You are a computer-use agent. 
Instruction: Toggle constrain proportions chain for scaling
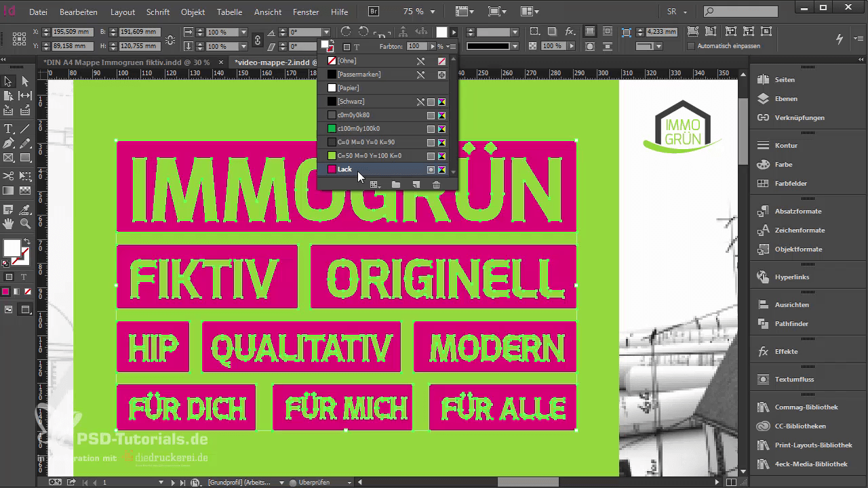click(x=257, y=39)
